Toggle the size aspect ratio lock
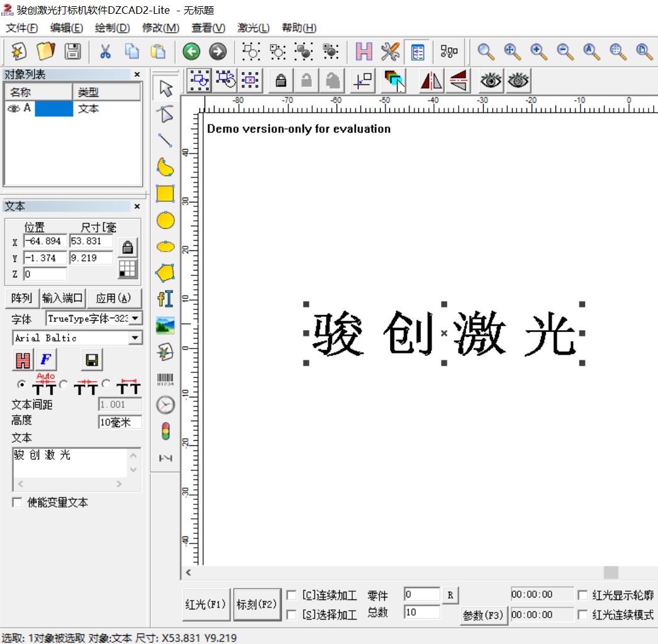Image resolution: width=658 pixels, height=644 pixels. coord(128,248)
